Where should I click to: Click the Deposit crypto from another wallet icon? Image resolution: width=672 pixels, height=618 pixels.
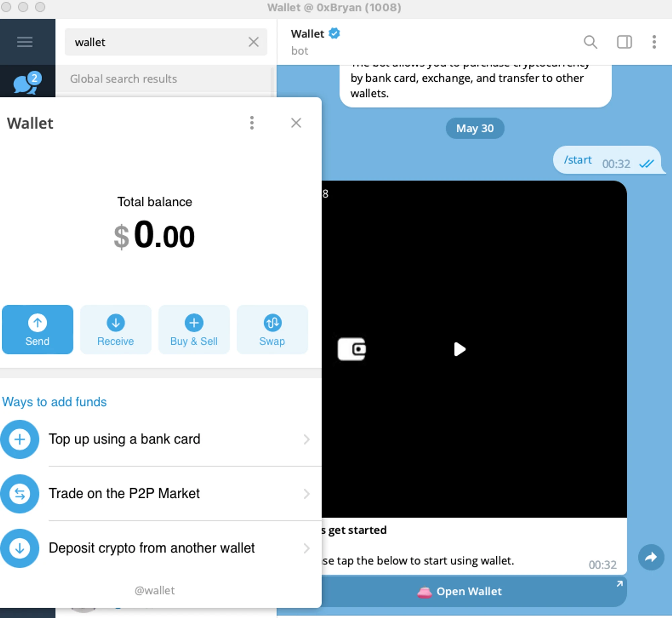pyautogui.click(x=21, y=548)
